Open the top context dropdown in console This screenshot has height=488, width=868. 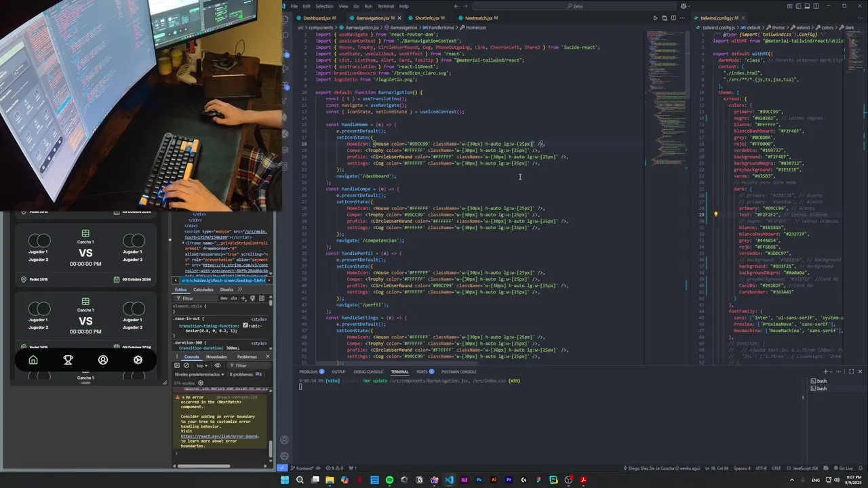point(202,365)
